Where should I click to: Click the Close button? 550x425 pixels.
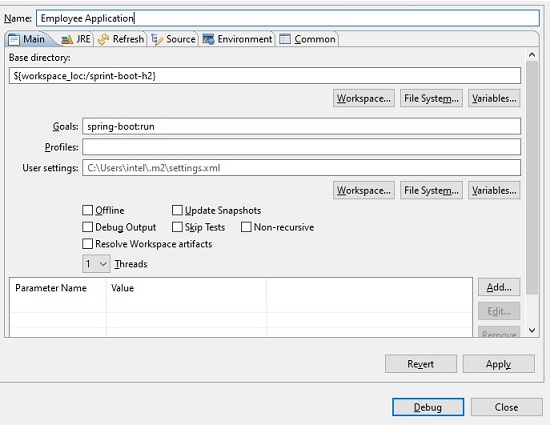pos(507,407)
